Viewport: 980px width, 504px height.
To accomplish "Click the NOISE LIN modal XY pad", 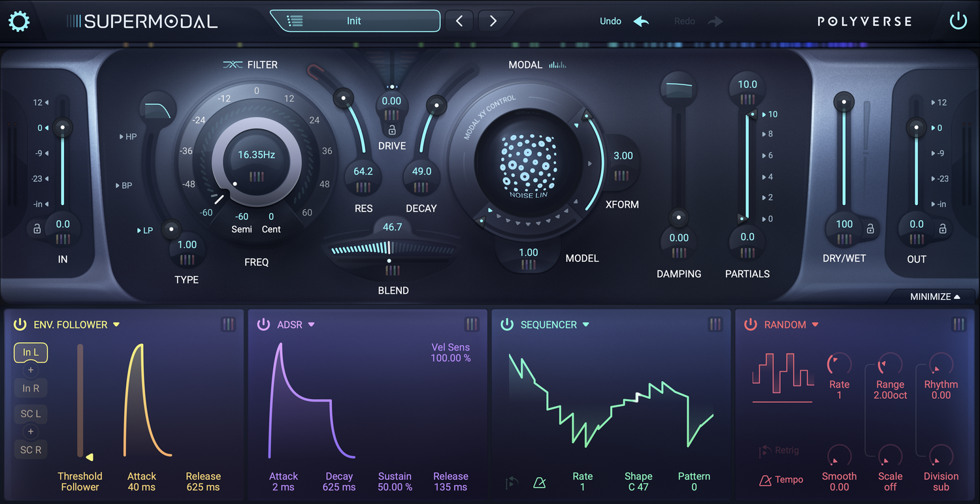I will [529, 163].
